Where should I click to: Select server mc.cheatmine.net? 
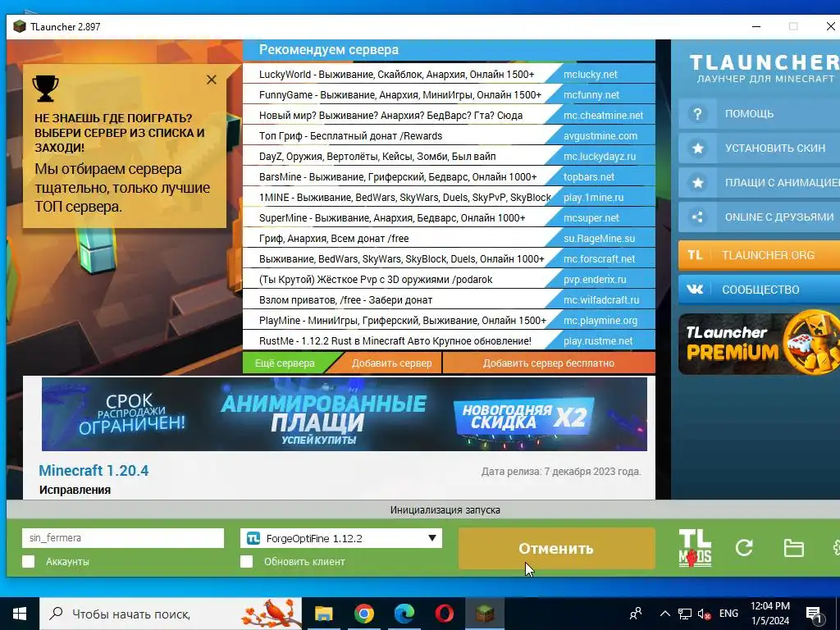(449, 115)
